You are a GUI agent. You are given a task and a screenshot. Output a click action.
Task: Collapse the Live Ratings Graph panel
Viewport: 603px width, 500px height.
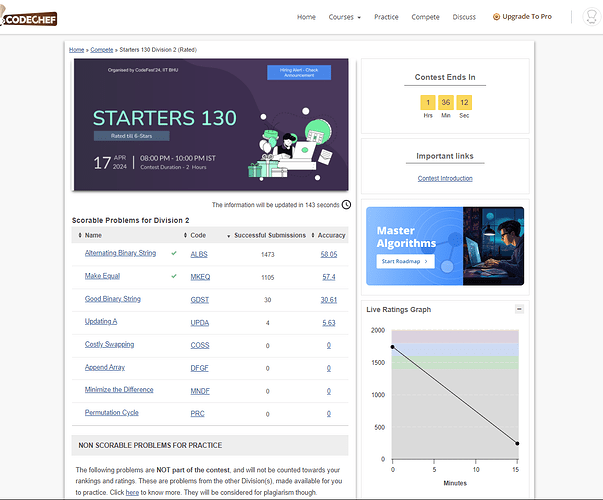pos(519,309)
